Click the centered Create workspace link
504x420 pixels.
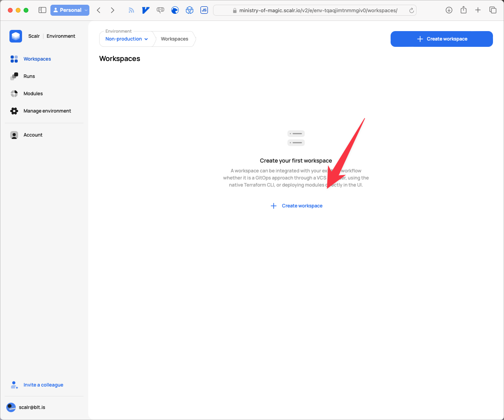(x=302, y=206)
